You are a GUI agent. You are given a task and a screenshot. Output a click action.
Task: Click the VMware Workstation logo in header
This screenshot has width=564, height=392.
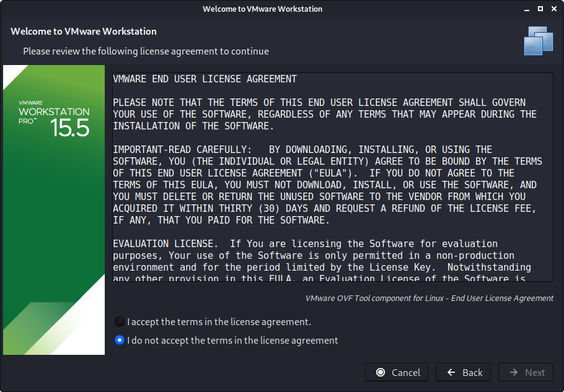point(537,41)
